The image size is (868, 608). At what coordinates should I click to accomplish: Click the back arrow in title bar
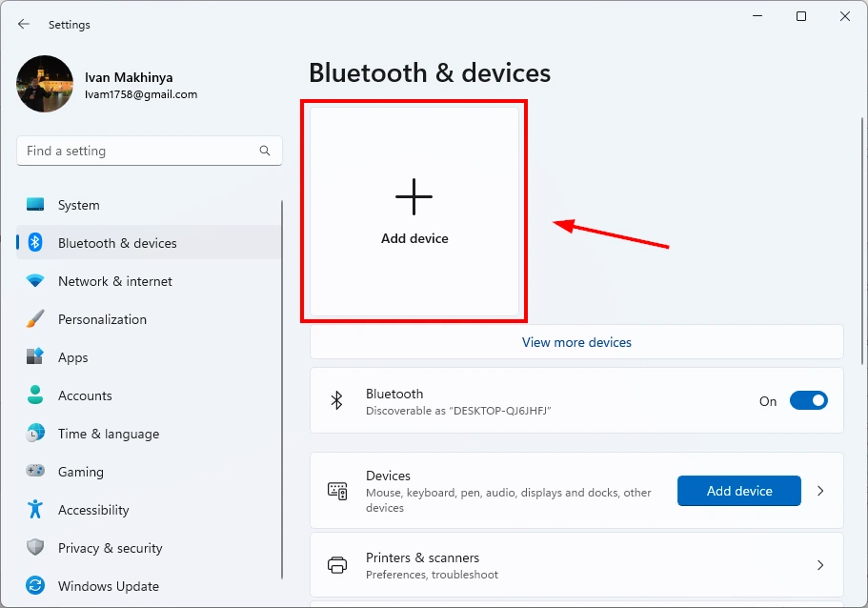click(23, 25)
